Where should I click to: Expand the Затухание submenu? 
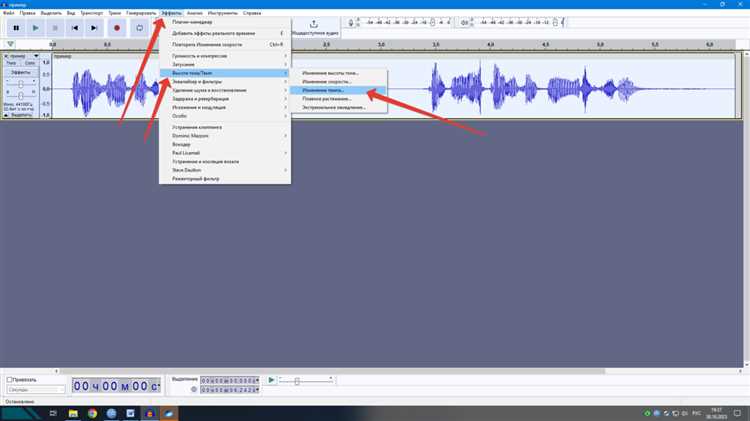pos(225,65)
